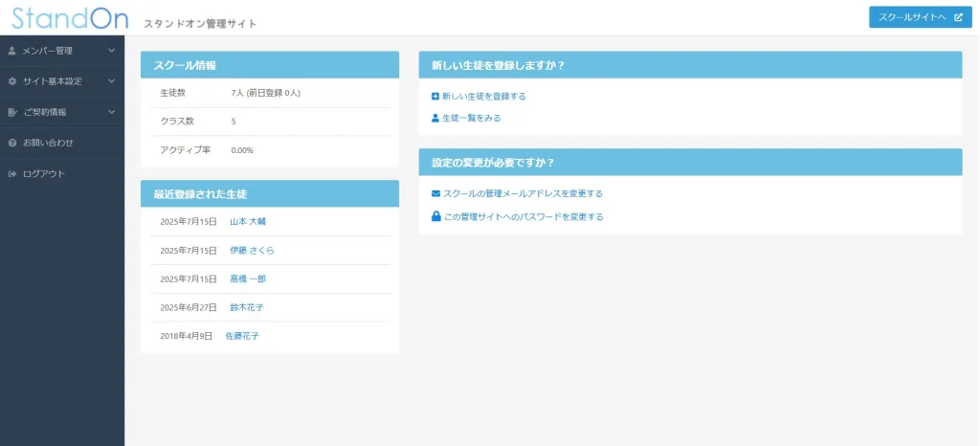Viewport: 980px width, 446px height.
Task: Click the person icon beside 生徒一覧をみる
Action: tap(435, 118)
